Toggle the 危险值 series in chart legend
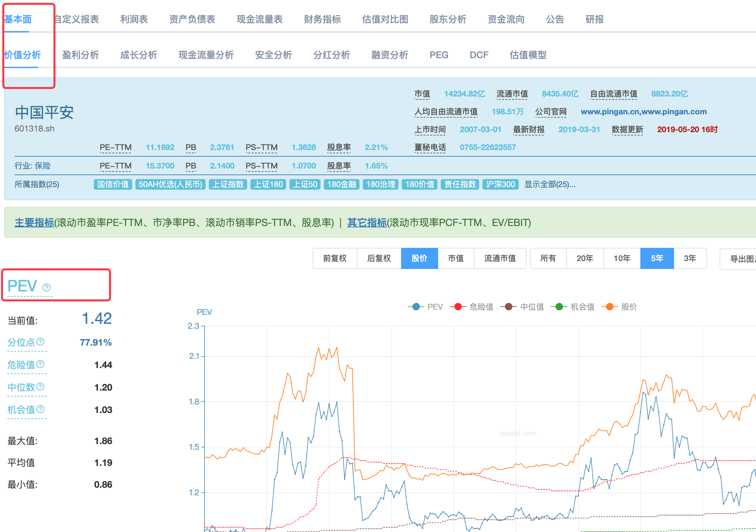This screenshot has height=532, width=756. 472,307
